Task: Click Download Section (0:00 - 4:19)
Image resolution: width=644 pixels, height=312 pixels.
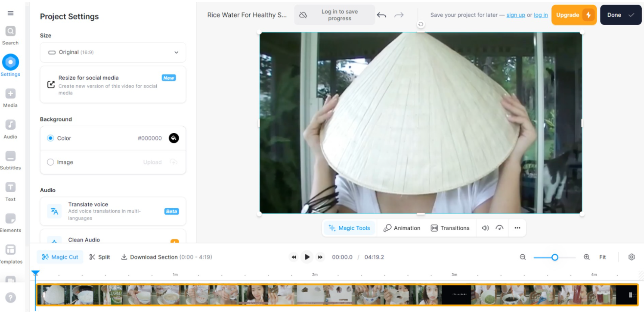Action: pyautogui.click(x=166, y=257)
